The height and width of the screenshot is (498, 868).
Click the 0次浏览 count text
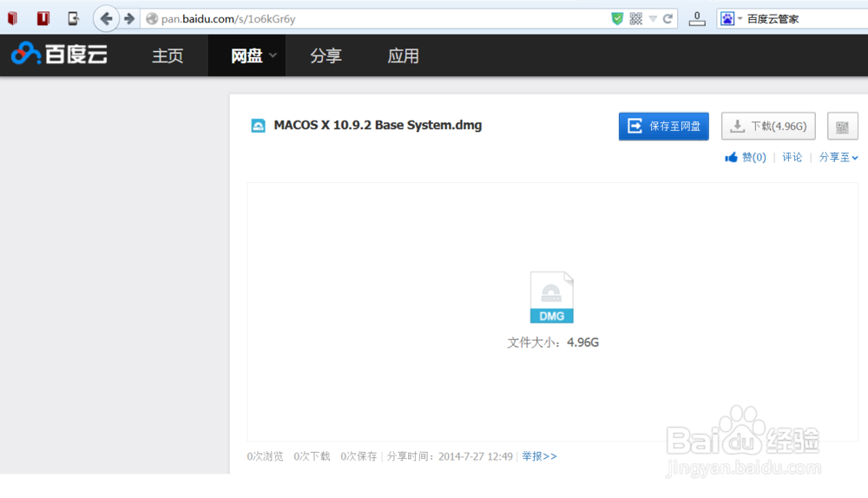click(265, 456)
